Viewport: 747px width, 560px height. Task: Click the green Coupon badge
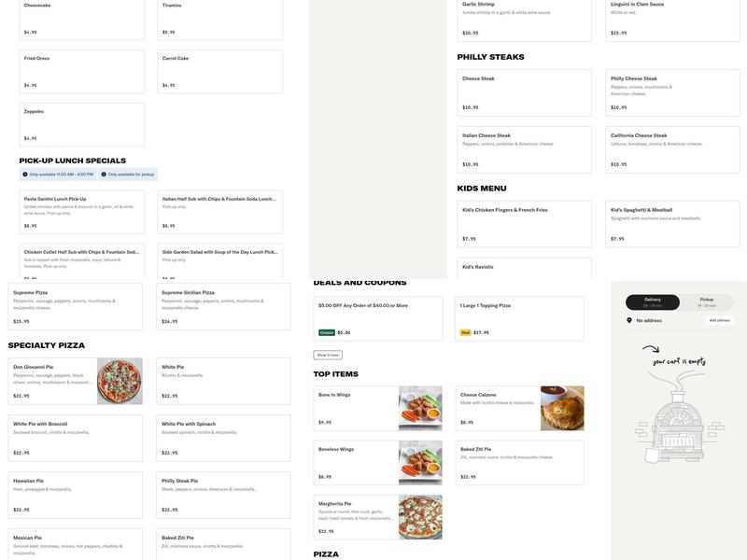[x=327, y=332]
